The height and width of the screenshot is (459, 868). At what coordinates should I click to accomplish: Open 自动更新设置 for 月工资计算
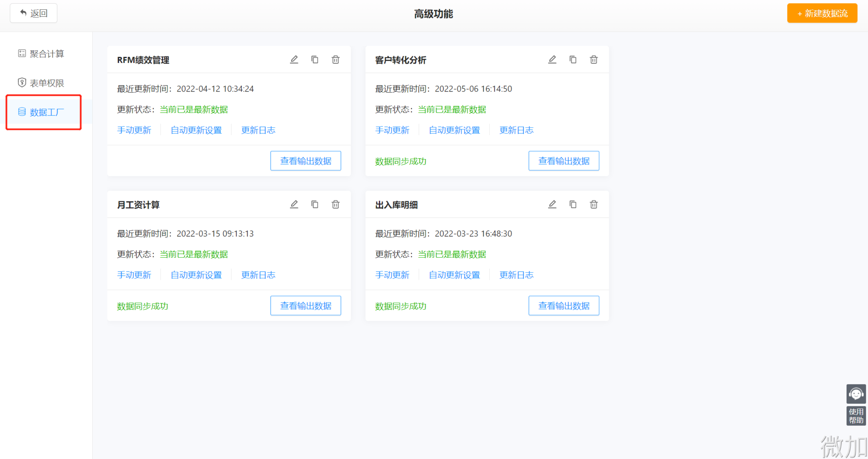click(196, 275)
